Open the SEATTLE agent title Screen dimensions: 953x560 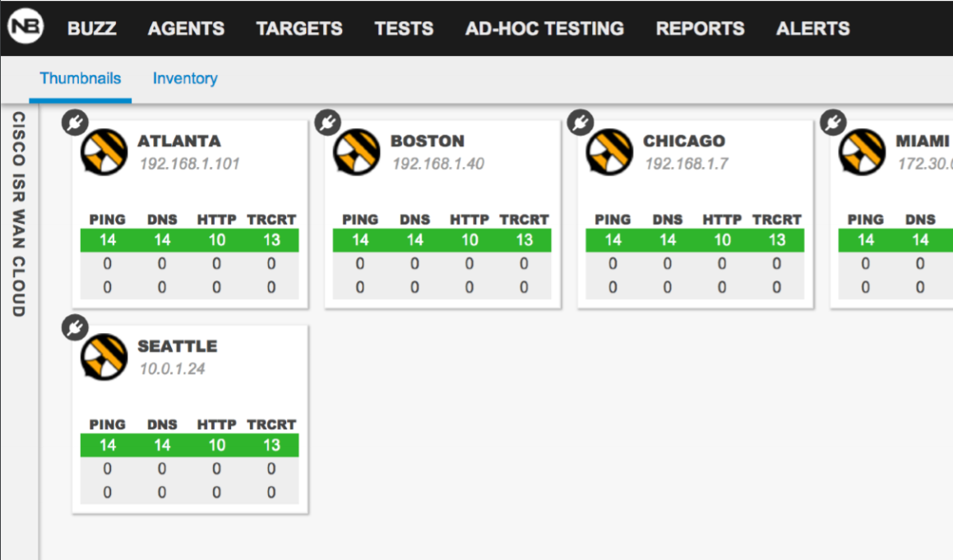click(178, 346)
